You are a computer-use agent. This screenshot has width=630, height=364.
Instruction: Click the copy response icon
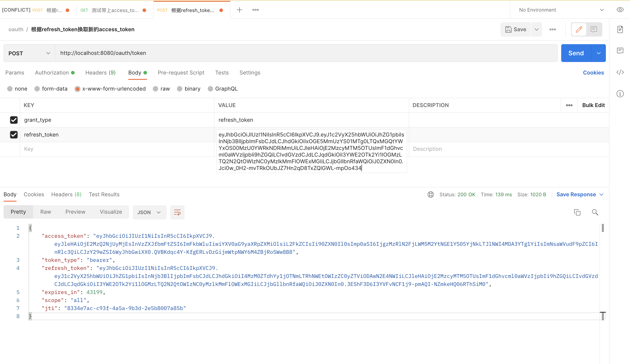[577, 212]
